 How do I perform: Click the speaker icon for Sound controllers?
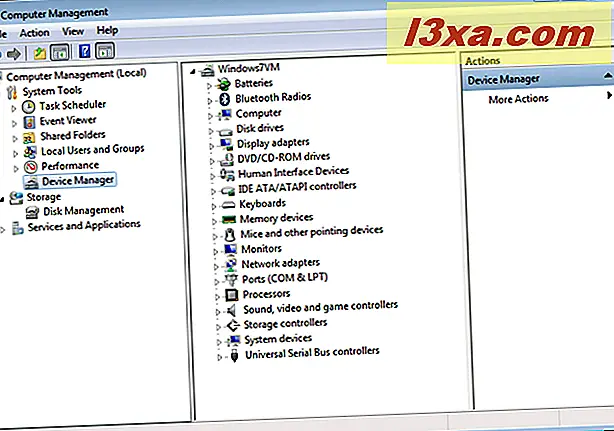click(x=232, y=310)
